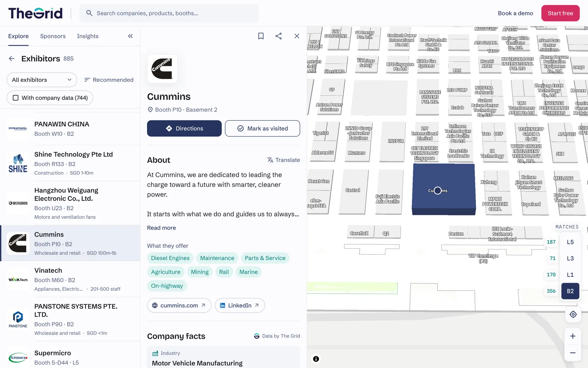Click the Start free button
The height and width of the screenshot is (368, 588).
pos(560,13)
